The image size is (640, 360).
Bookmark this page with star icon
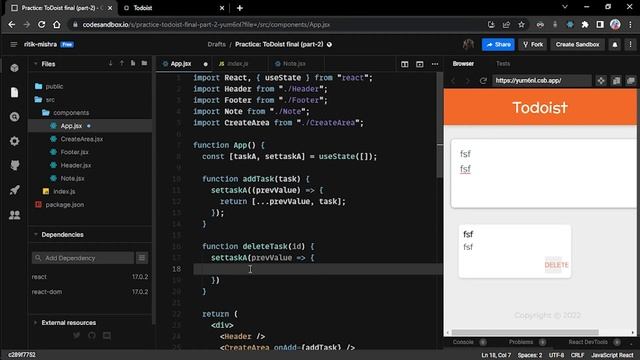pyautogui.click(x=521, y=24)
